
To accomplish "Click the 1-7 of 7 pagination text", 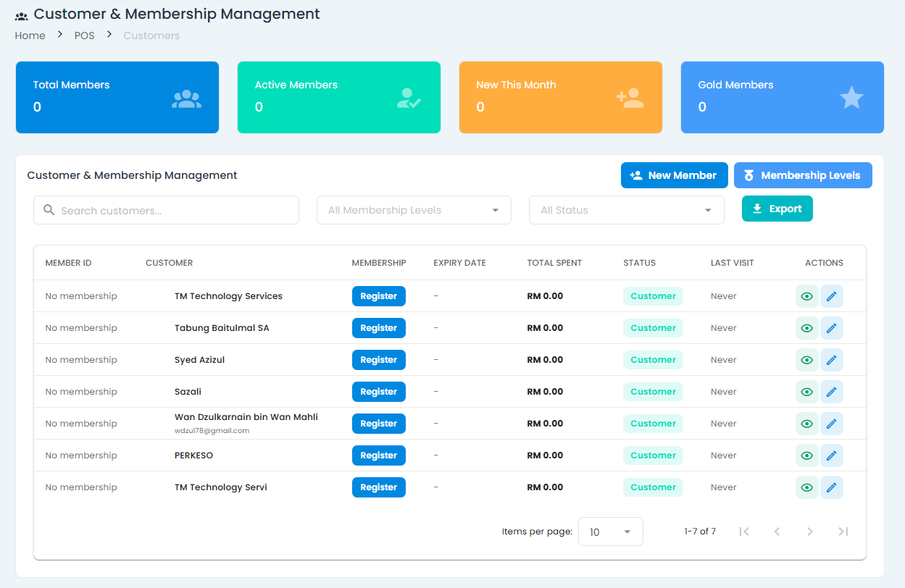I will (x=700, y=532).
